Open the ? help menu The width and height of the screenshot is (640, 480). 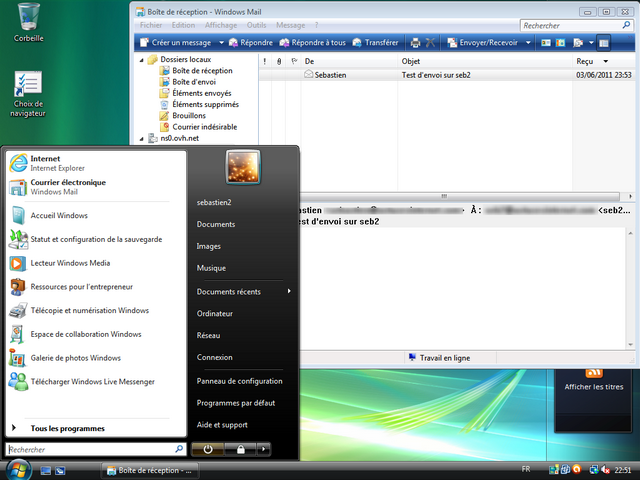[x=316, y=25]
